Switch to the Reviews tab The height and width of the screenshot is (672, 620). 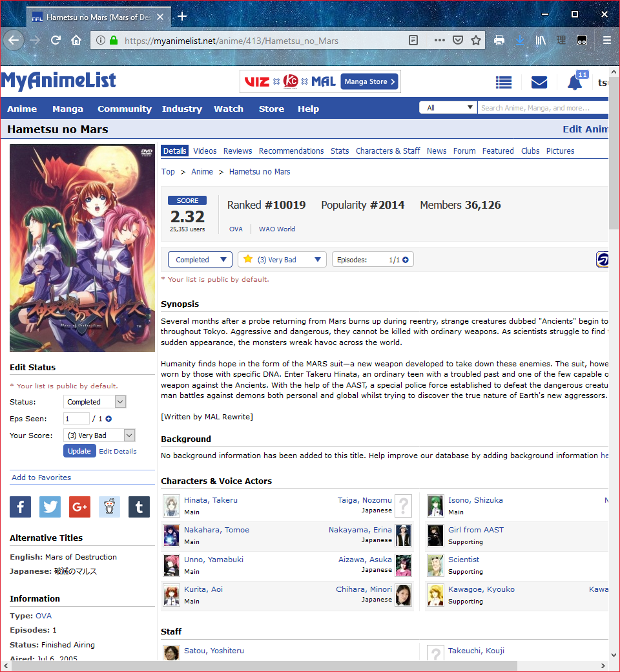point(238,151)
